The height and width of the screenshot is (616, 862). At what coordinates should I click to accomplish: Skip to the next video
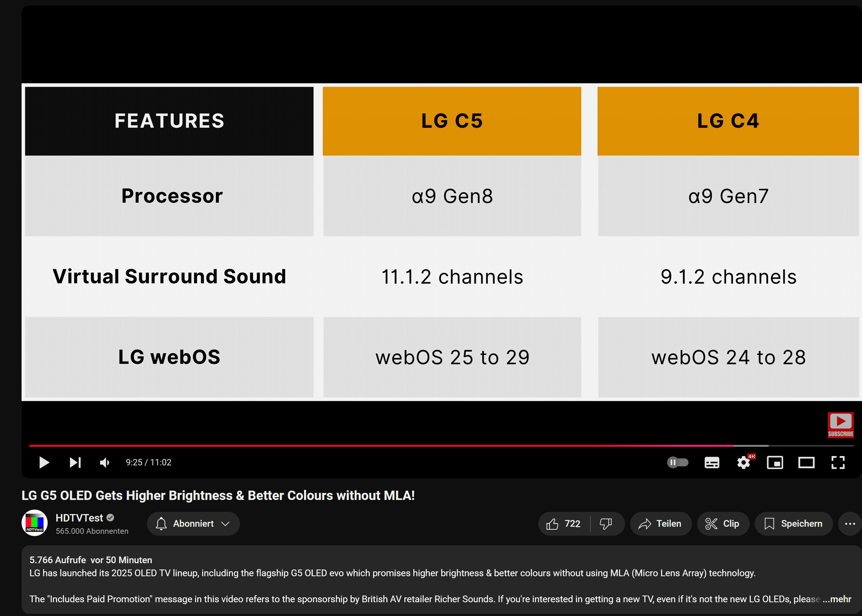coord(75,462)
